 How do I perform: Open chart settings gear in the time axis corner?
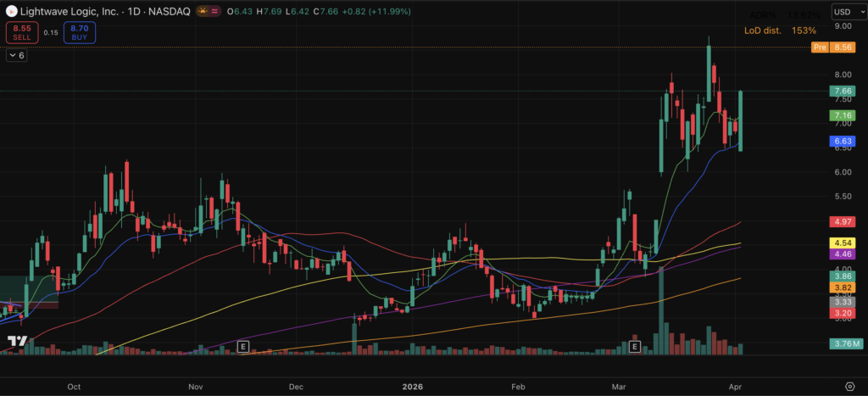point(849,386)
